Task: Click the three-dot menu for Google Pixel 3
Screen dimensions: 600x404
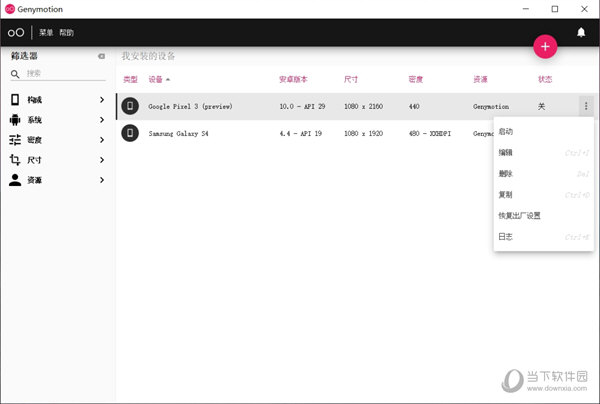Action: pos(586,106)
